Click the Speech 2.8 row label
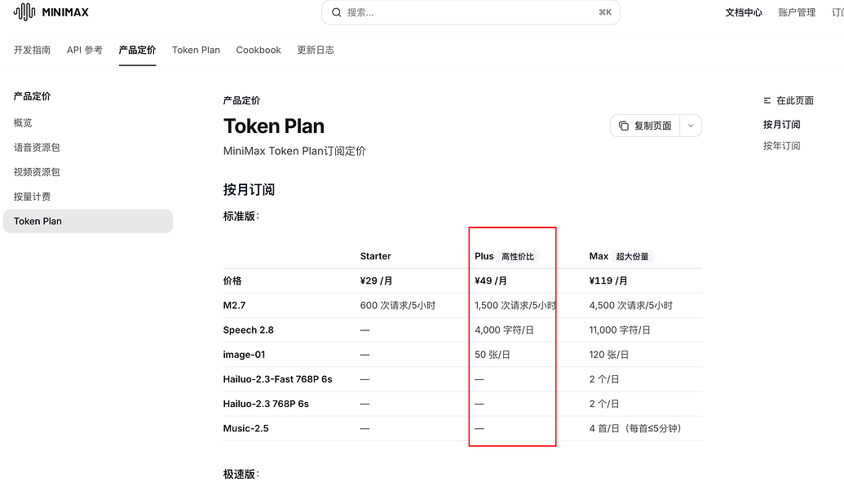 click(x=248, y=330)
